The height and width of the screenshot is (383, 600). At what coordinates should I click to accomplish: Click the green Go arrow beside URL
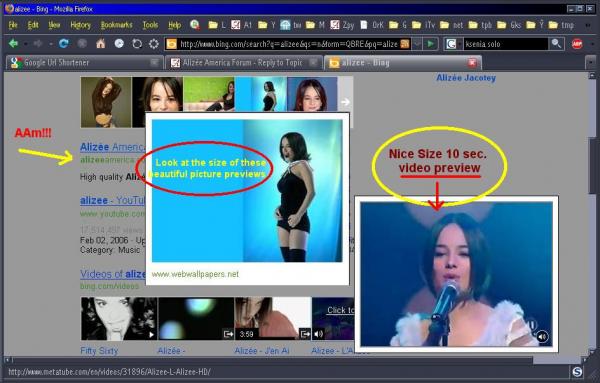click(x=430, y=44)
